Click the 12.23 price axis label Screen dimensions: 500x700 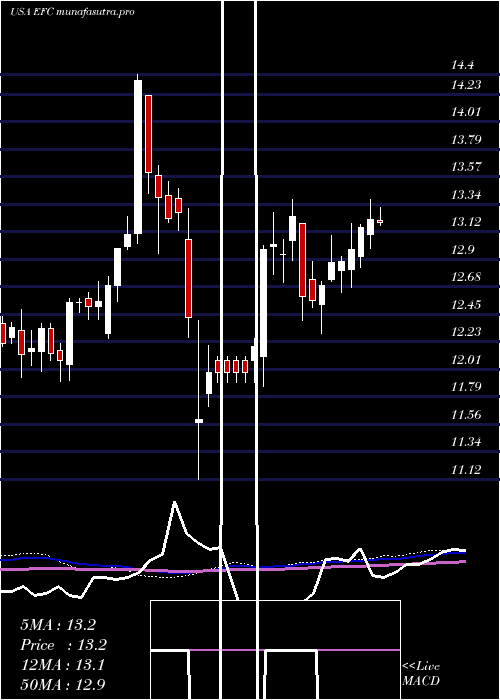(x=466, y=332)
